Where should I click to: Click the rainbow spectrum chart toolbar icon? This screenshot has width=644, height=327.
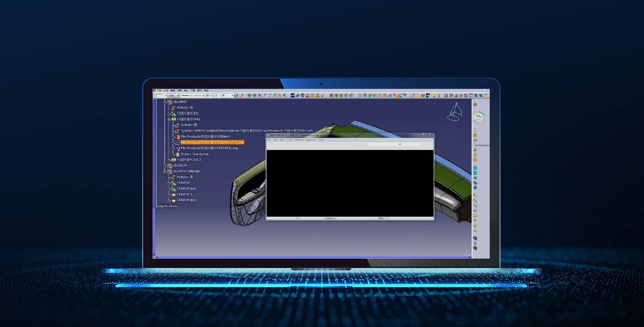click(x=399, y=96)
